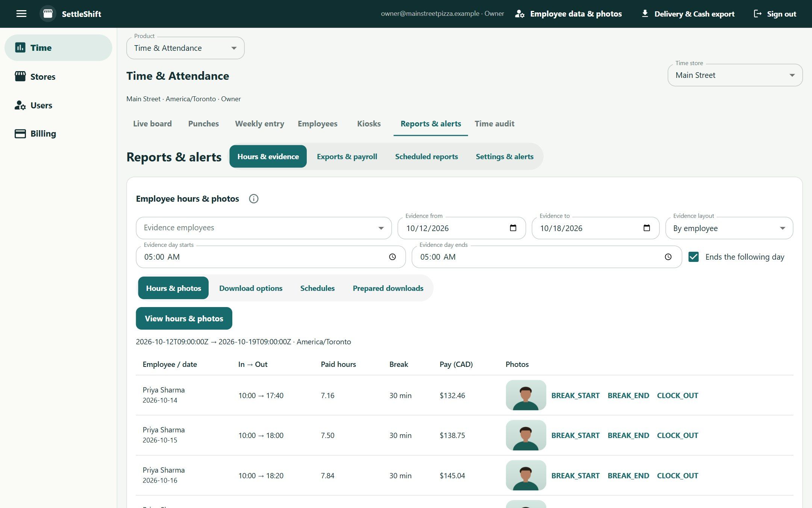Screen dimensions: 812x508
Task: Switch to Schedules section
Action: coord(317,288)
